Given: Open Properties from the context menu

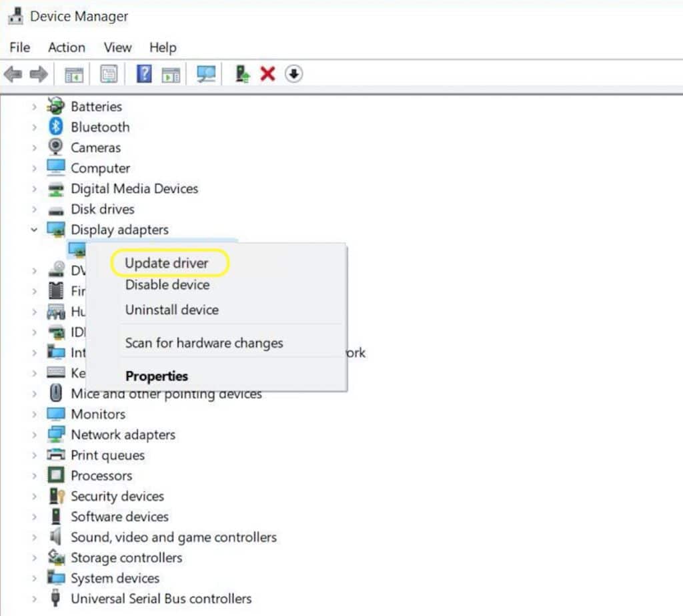Looking at the screenshot, I should pos(157,376).
